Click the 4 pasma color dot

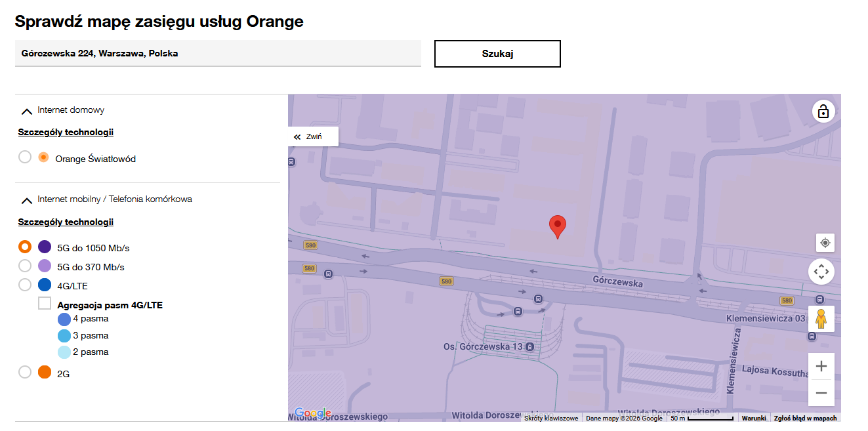(x=64, y=319)
